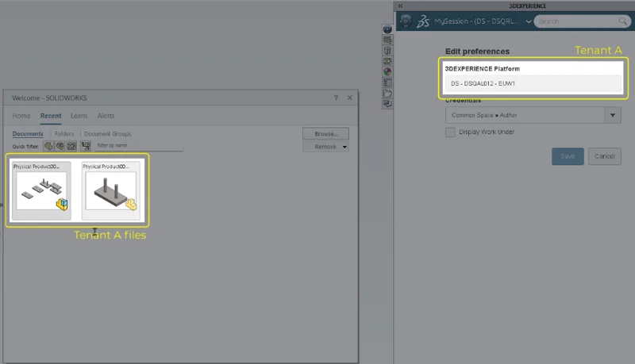Click the user profile avatar icon
The image size is (635, 364).
(406, 21)
